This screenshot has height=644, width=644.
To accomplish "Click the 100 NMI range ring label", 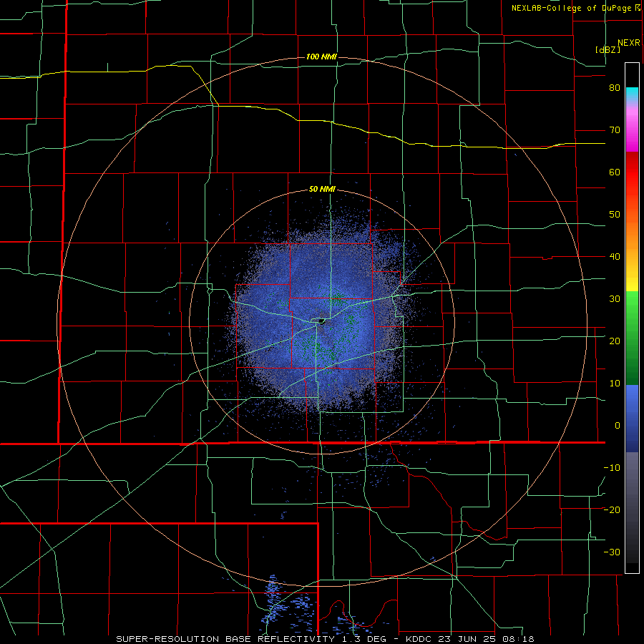I will [321, 57].
